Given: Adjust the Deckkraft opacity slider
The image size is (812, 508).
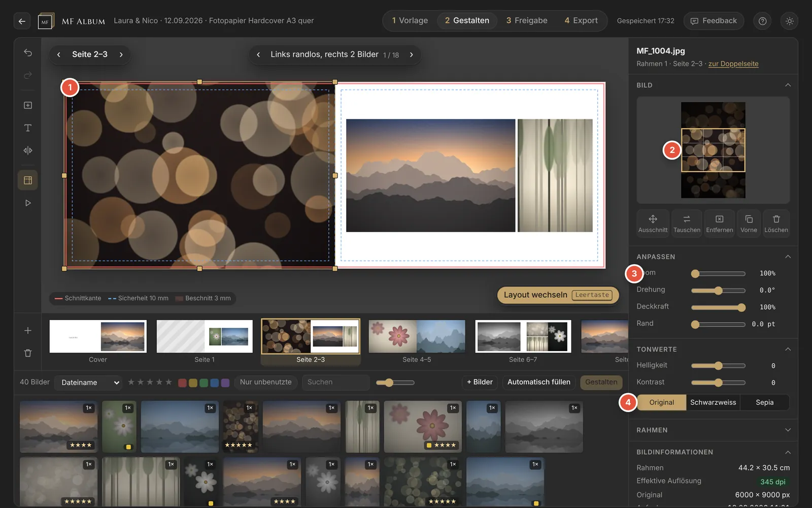Looking at the screenshot, I should (718, 307).
